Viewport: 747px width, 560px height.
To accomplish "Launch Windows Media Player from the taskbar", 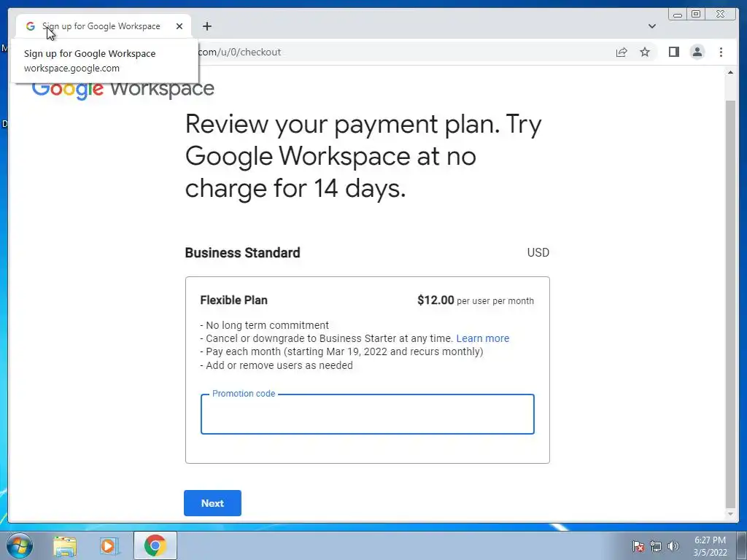I will click(x=109, y=545).
